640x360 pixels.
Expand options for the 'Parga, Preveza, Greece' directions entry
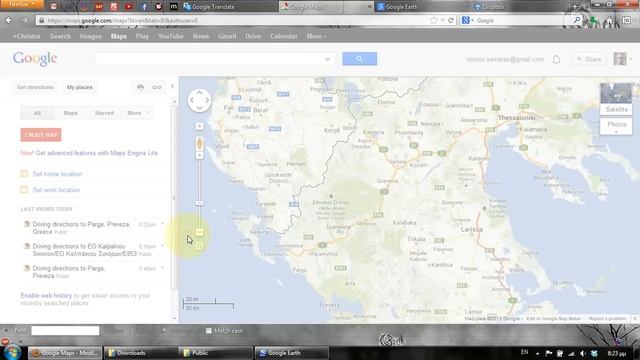point(162,224)
